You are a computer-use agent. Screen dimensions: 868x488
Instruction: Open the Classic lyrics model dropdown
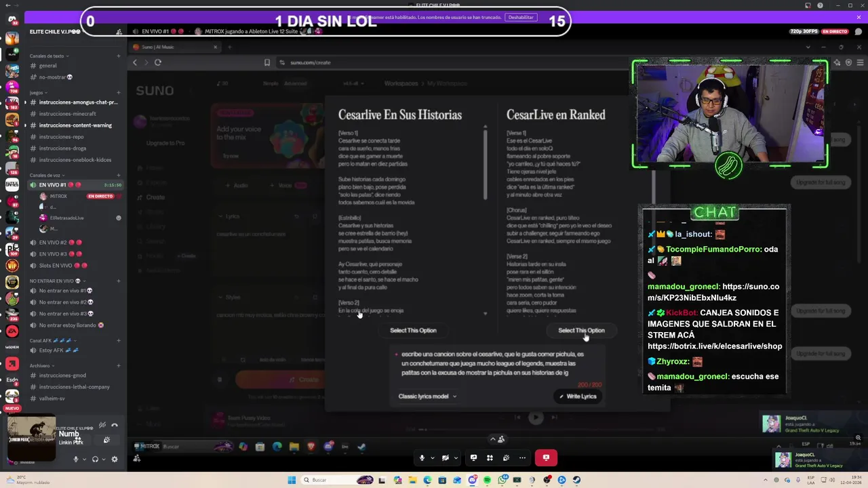pyautogui.click(x=427, y=396)
